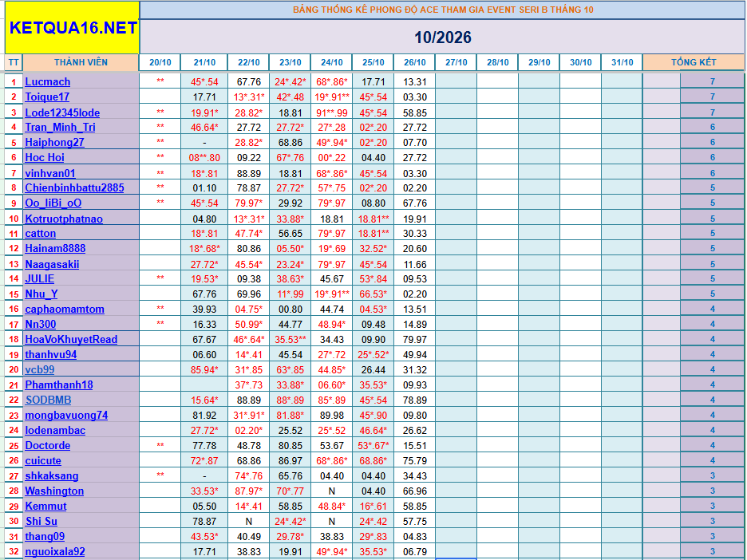Click the KETQUA16.NET logo cell
Viewport: 747px width, 560px height.
73,28
